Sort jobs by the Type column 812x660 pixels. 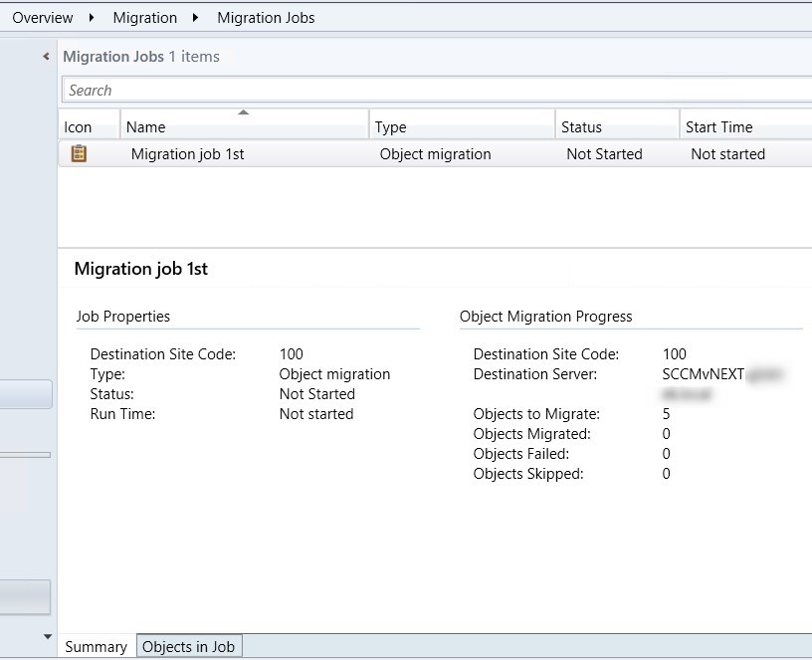tap(389, 126)
